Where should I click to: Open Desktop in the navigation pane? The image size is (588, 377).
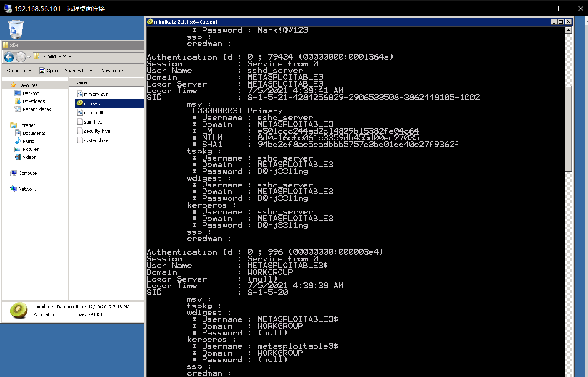click(x=31, y=93)
